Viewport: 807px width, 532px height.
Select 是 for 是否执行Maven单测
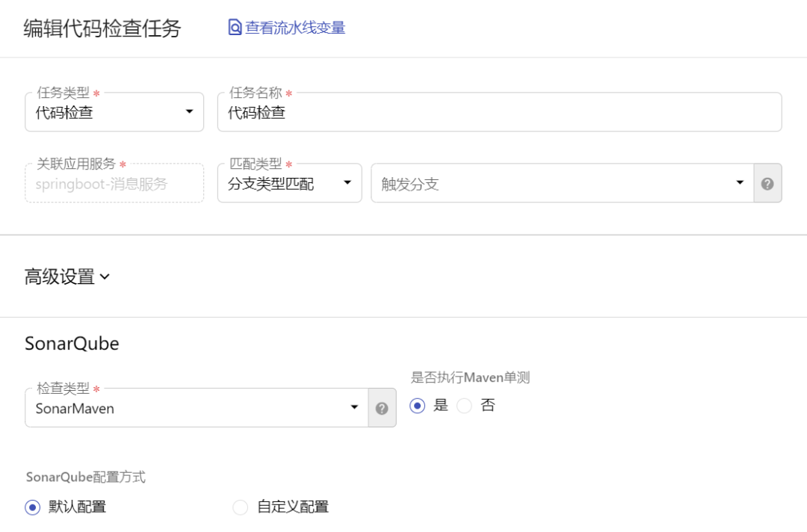(x=418, y=405)
